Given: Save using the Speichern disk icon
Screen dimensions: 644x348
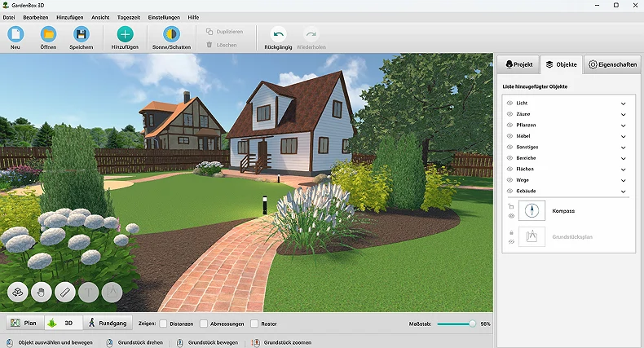Looking at the screenshot, I should click(x=81, y=34).
